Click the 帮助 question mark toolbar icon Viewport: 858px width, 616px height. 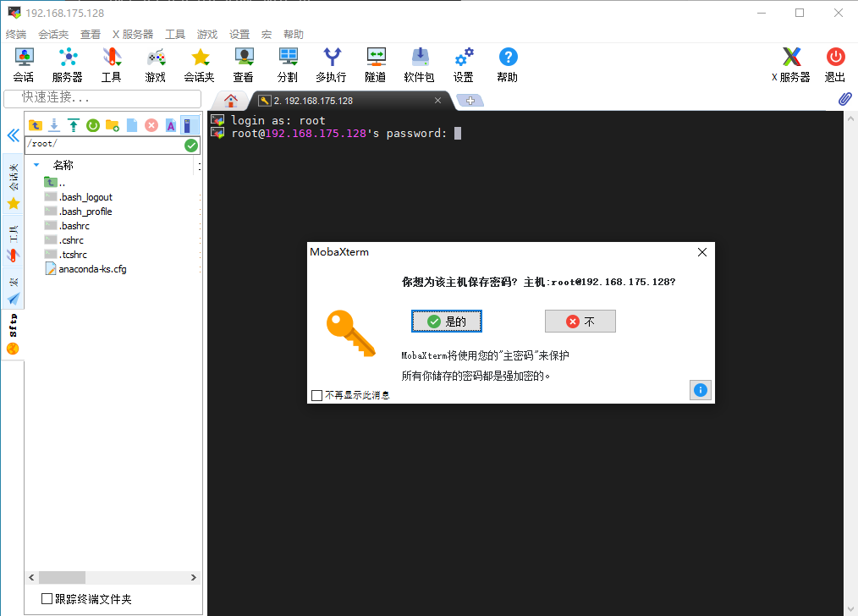(x=507, y=64)
